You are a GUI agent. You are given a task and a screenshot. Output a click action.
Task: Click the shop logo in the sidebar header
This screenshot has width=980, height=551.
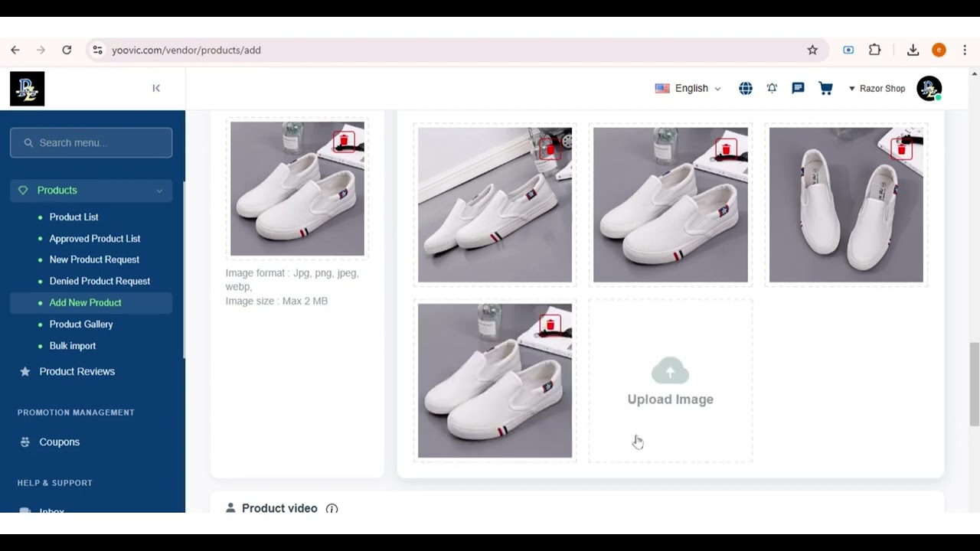point(27,88)
